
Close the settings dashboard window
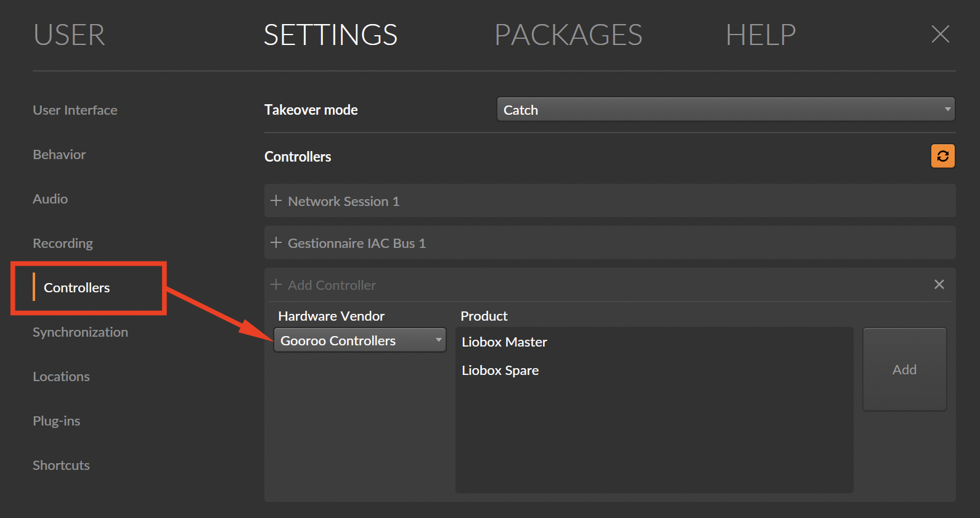tap(941, 34)
